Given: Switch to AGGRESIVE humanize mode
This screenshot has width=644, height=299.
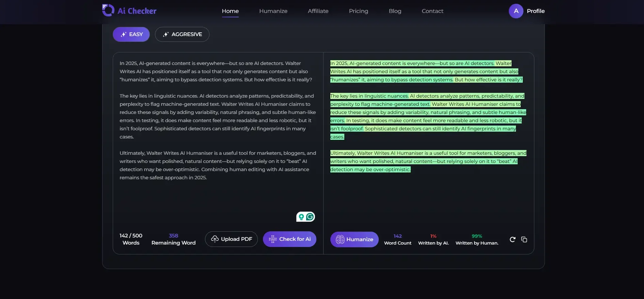Looking at the screenshot, I should click(182, 34).
